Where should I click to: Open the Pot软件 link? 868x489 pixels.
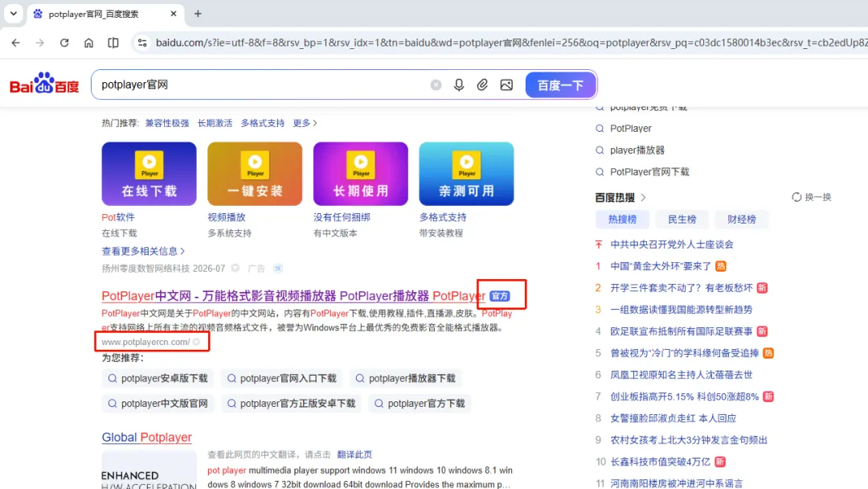(x=118, y=217)
